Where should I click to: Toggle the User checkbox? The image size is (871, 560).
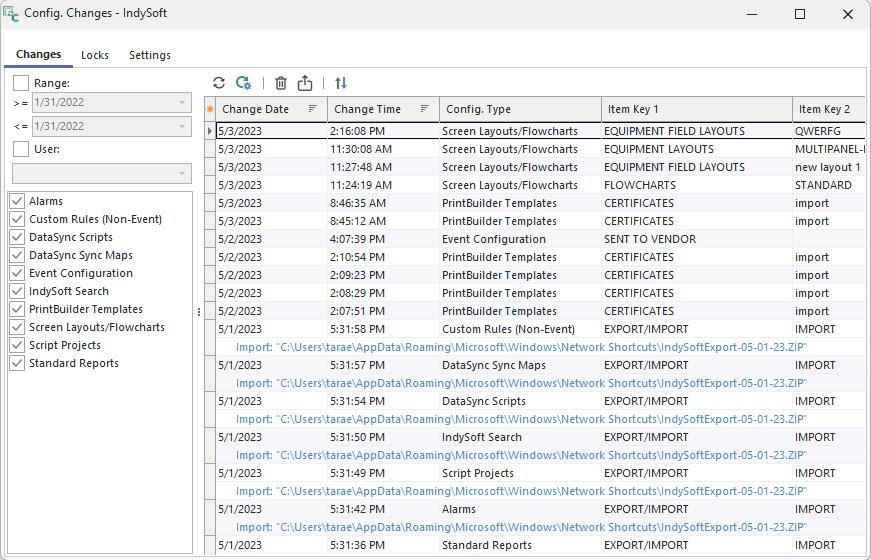coord(21,149)
